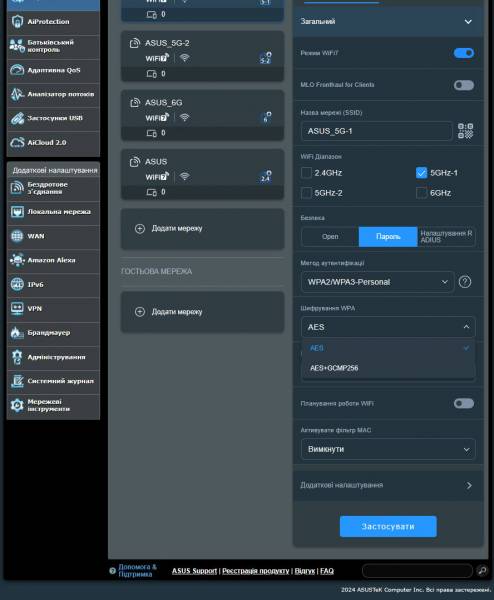Click the Локальна мережа icon
Image resolution: width=494 pixels, height=600 pixels.
(17, 212)
